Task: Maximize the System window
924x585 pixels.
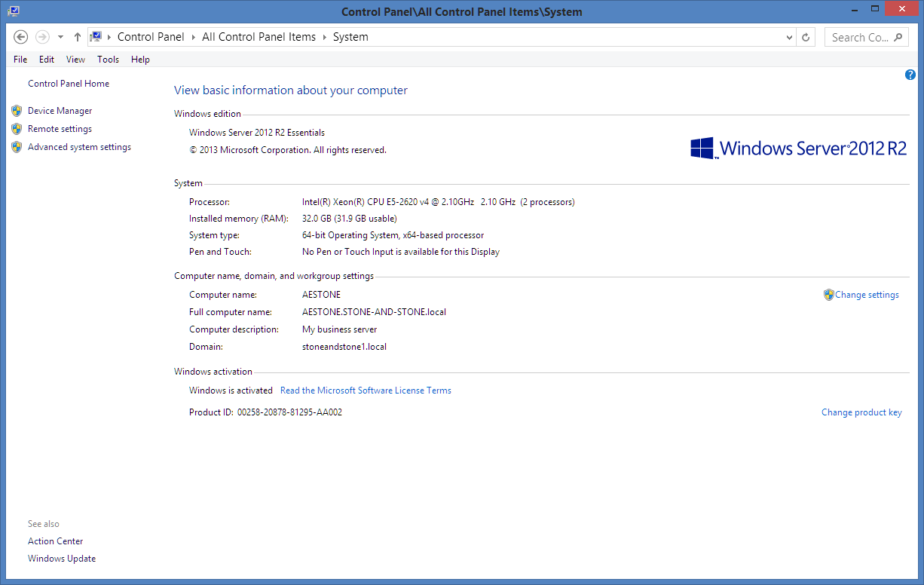Action: pos(874,9)
